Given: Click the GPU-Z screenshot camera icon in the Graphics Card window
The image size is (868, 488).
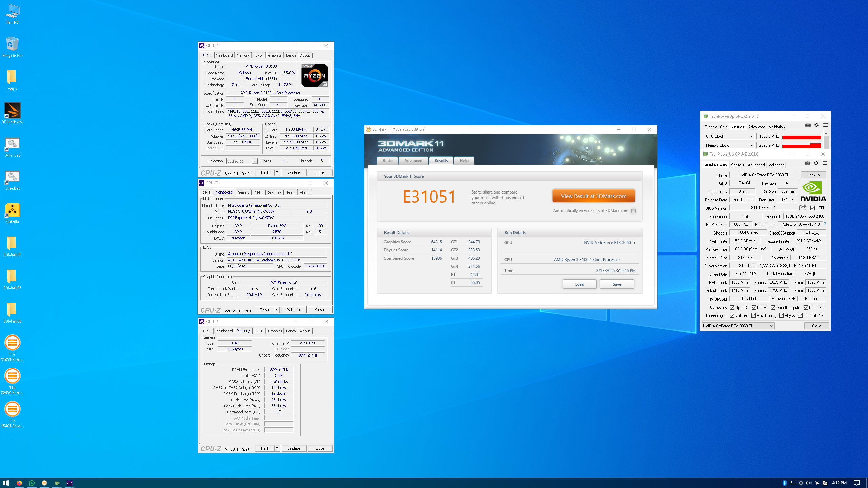Looking at the screenshot, I should click(808, 163).
